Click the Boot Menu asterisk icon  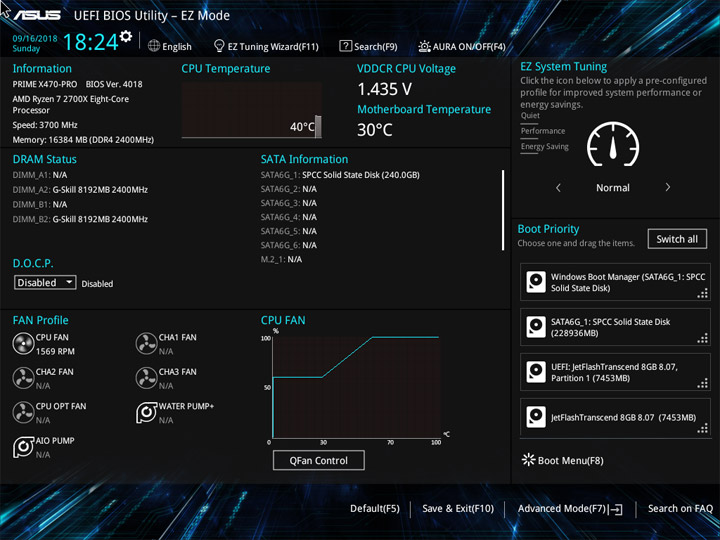pos(529,460)
